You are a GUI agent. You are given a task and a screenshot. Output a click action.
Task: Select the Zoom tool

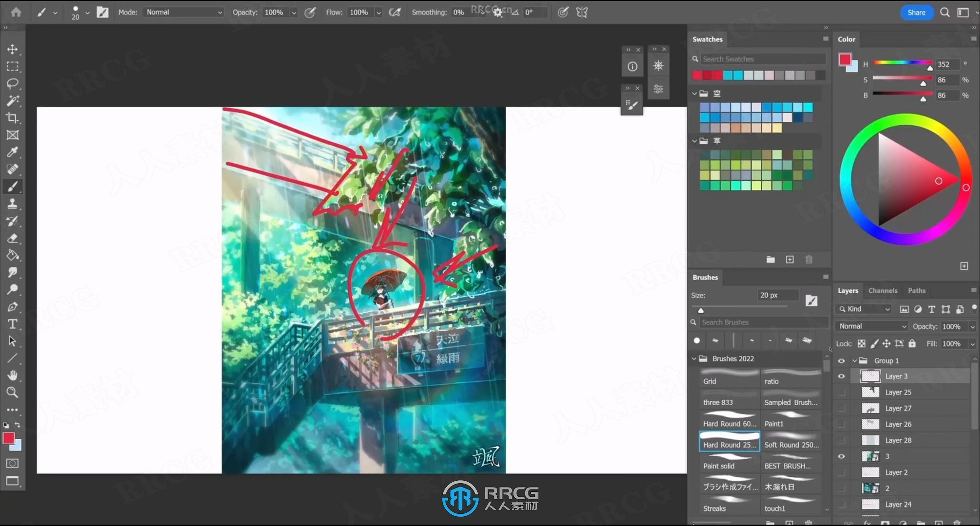(13, 392)
